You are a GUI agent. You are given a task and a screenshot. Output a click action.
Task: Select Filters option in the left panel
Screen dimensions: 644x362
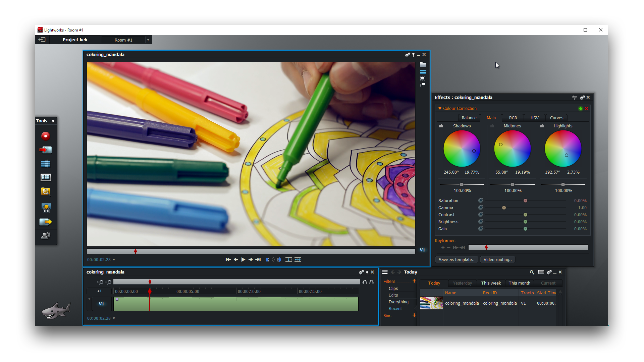point(388,282)
